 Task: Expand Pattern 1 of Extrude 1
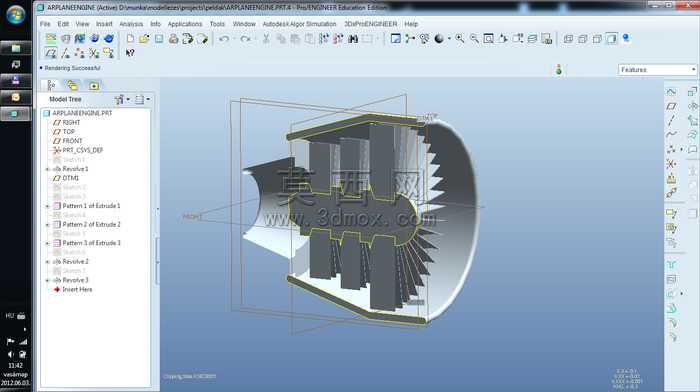click(47, 206)
